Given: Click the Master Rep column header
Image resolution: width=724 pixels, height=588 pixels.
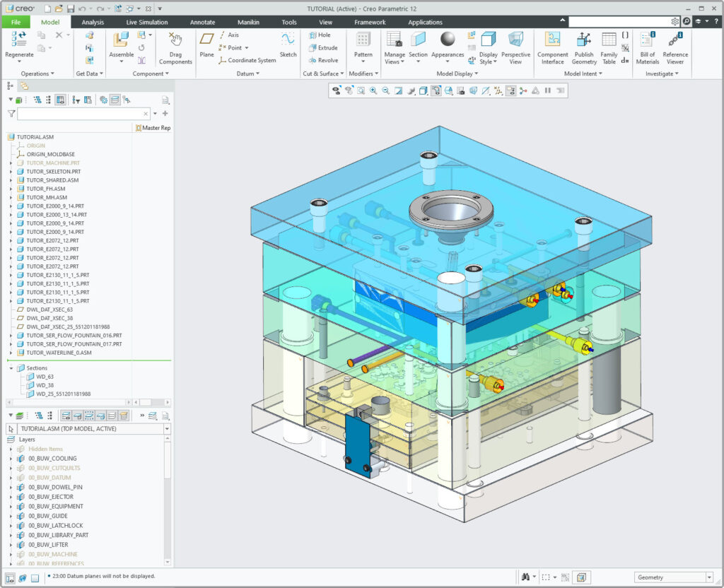Looking at the screenshot, I should 153,128.
